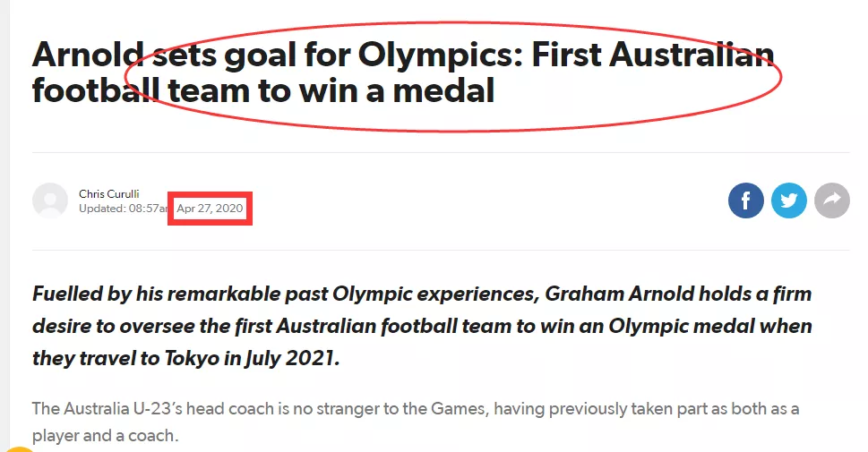Click the author avatar placeholder

(50, 200)
